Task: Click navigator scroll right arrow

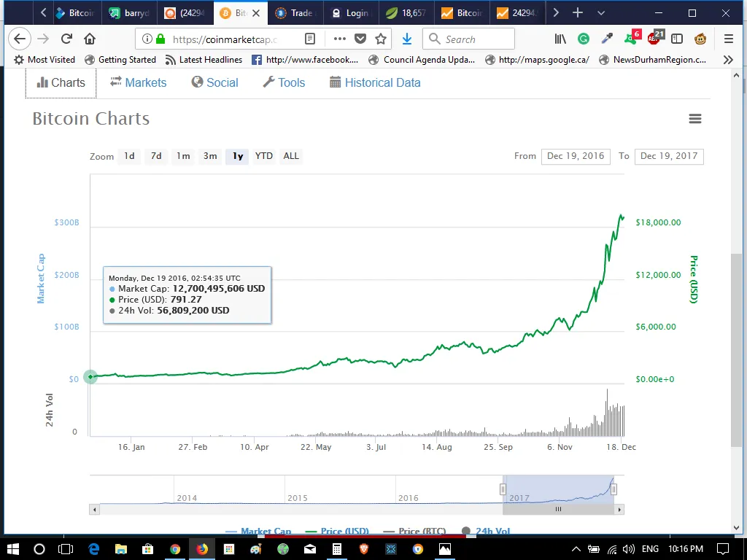Action: (x=619, y=510)
